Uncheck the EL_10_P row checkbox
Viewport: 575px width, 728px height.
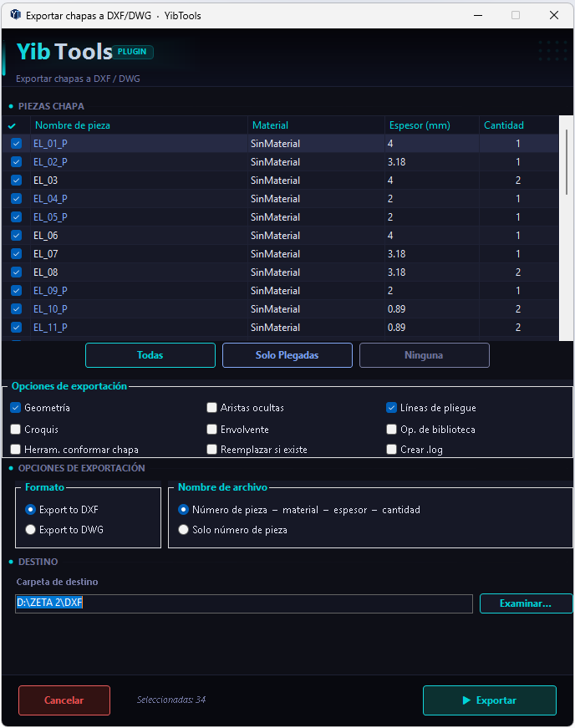click(x=16, y=308)
